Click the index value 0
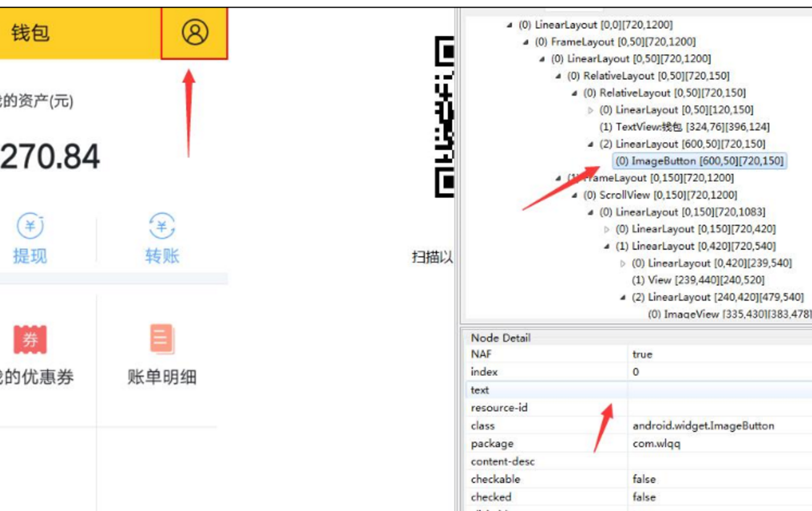The height and width of the screenshot is (511, 812). tap(636, 372)
